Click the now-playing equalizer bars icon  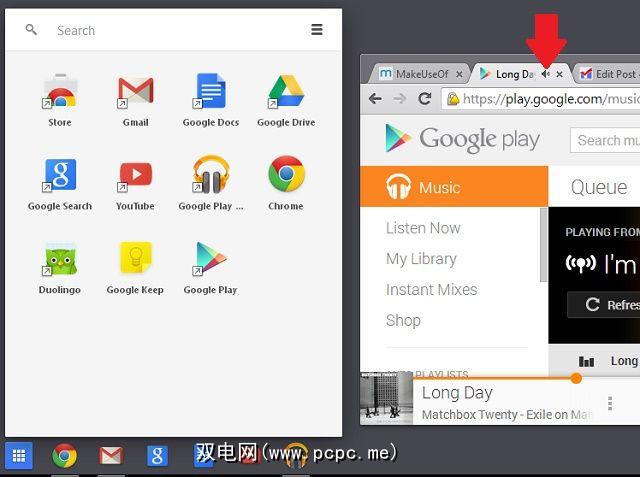[x=587, y=361]
